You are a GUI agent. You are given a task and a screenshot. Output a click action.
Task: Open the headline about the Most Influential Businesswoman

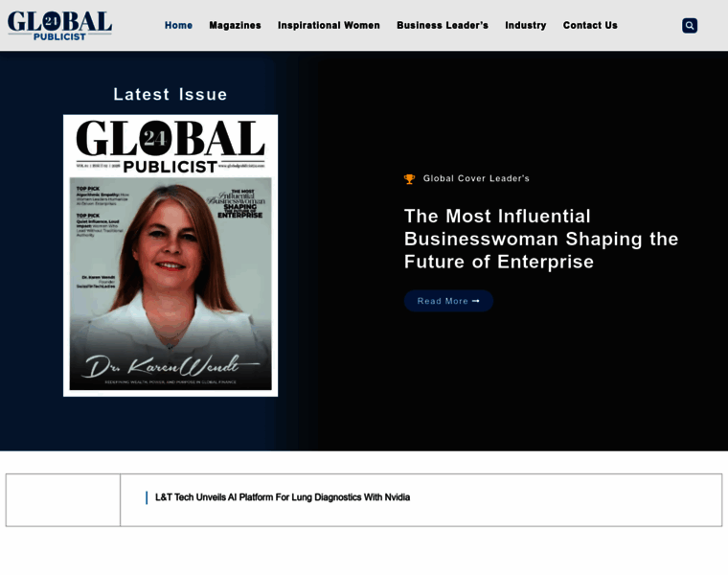[541, 239]
